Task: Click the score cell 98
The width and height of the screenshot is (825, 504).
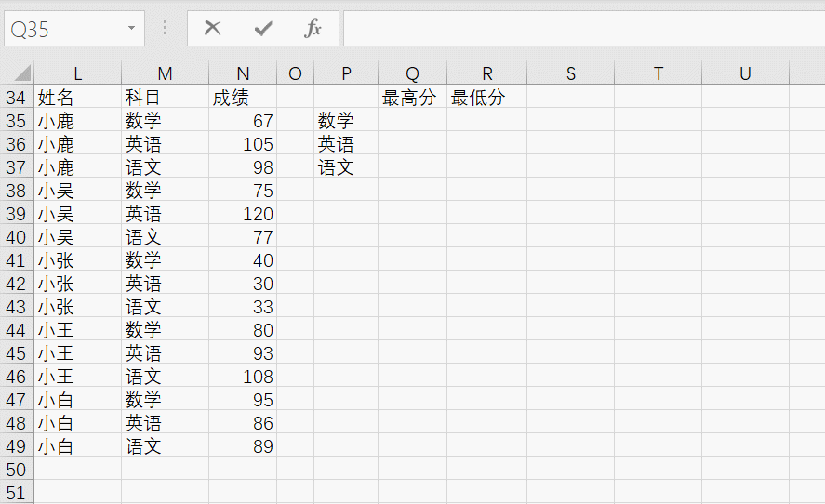Action: pyautogui.click(x=243, y=167)
